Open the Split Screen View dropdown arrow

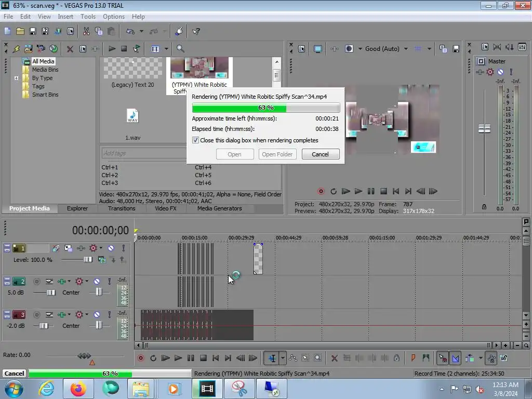click(360, 49)
